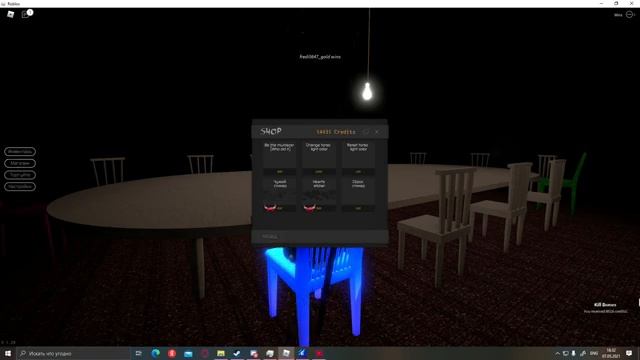Image resolution: width=640 pixels, height=360 pixels.
Task: Open the network icon in system tray
Action: click(x=566, y=353)
